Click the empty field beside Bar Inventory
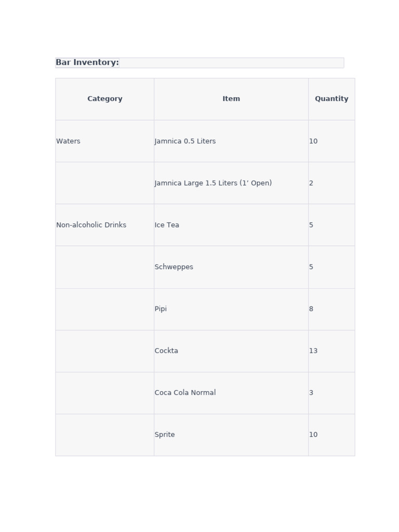This screenshot has height=532, width=399. pyautogui.click(x=231, y=63)
